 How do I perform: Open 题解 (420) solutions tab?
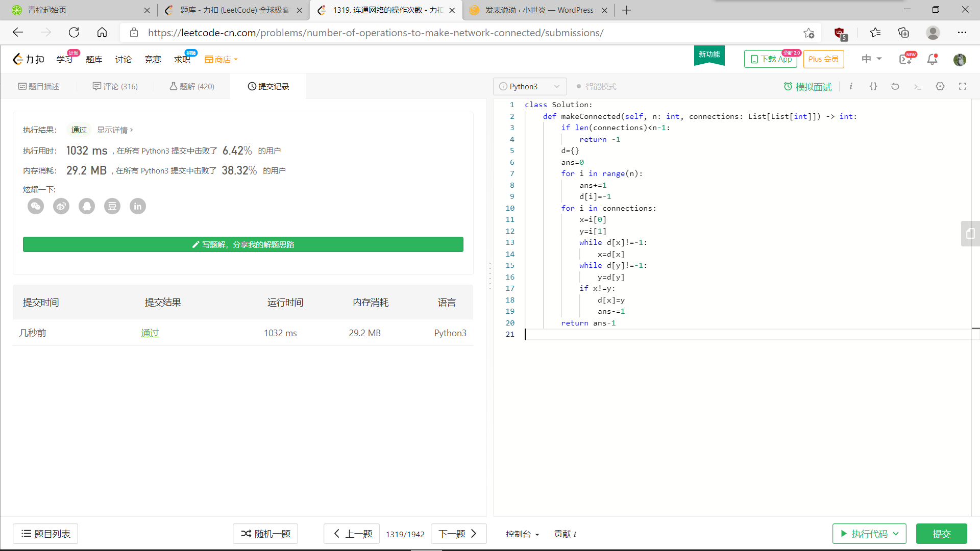[192, 86]
